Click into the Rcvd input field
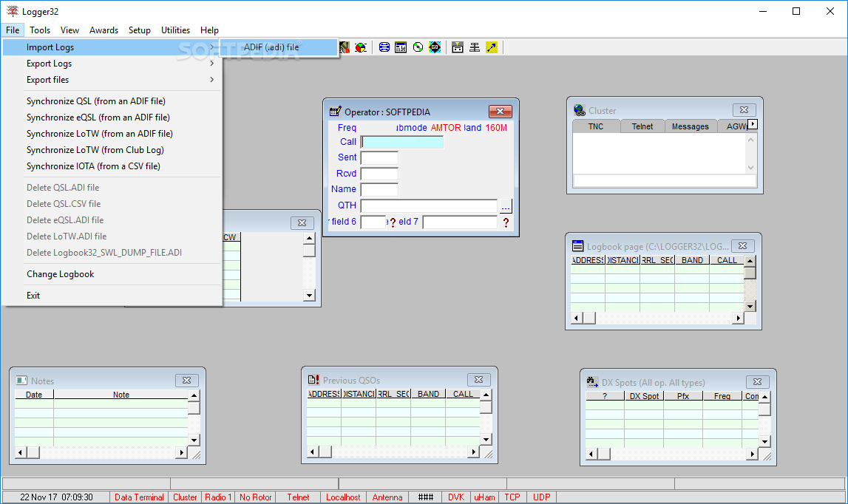Image resolution: width=848 pixels, height=504 pixels. pyautogui.click(x=379, y=174)
